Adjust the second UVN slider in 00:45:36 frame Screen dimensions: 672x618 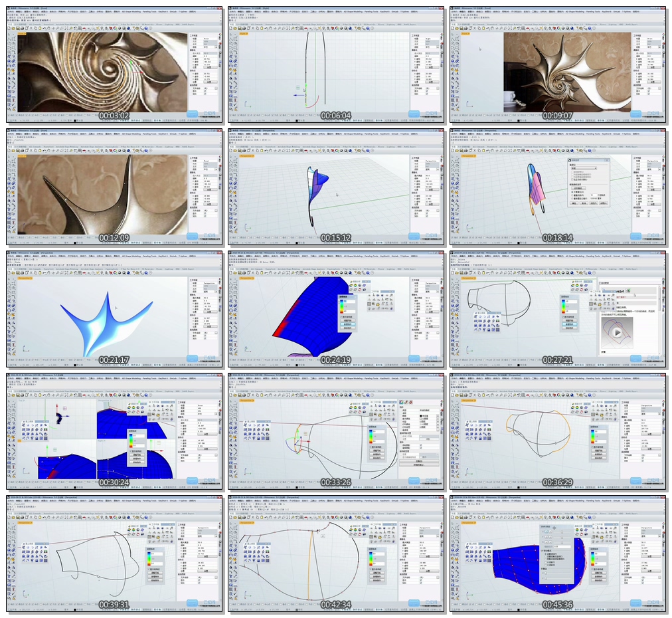[x=562, y=537]
